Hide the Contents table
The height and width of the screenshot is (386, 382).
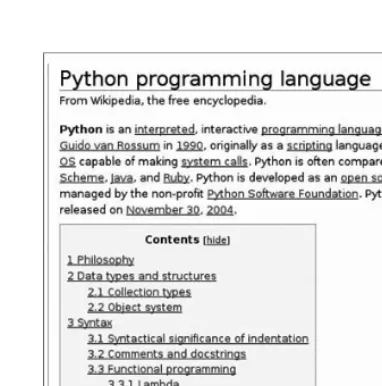tap(217, 240)
